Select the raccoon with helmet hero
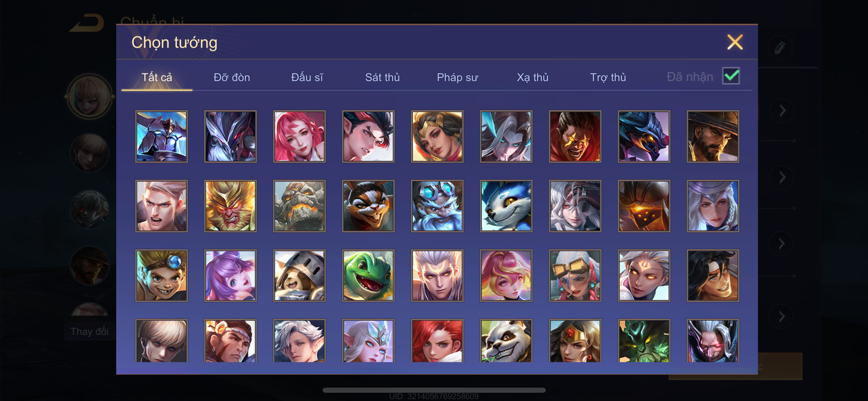This screenshot has height=401, width=868. (299, 276)
